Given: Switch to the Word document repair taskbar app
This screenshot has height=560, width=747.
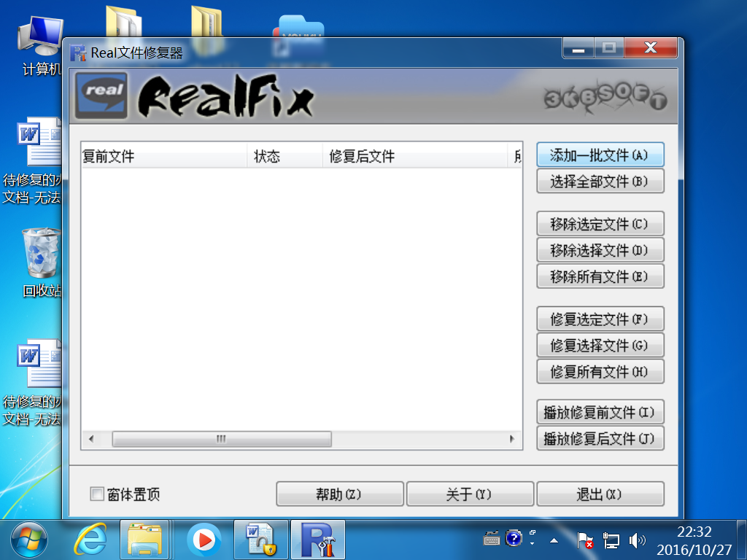Looking at the screenshot, I should click(x=261, y=540).
